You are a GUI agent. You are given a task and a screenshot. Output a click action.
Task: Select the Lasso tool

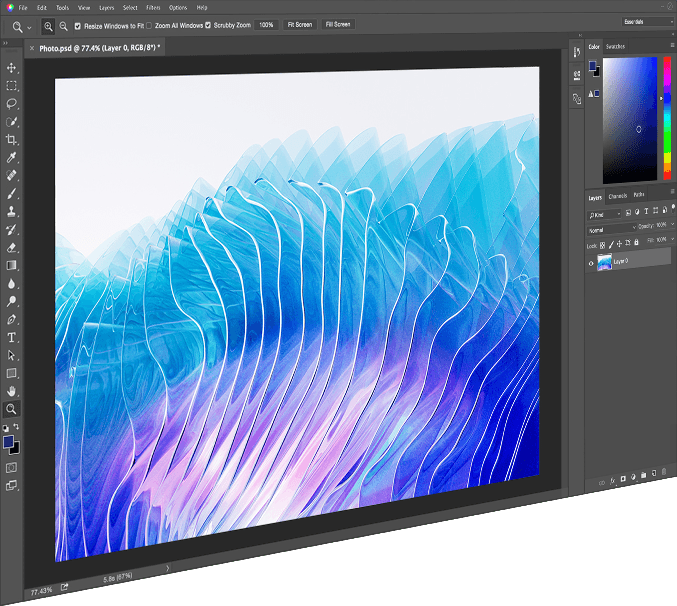coord(11,104)
